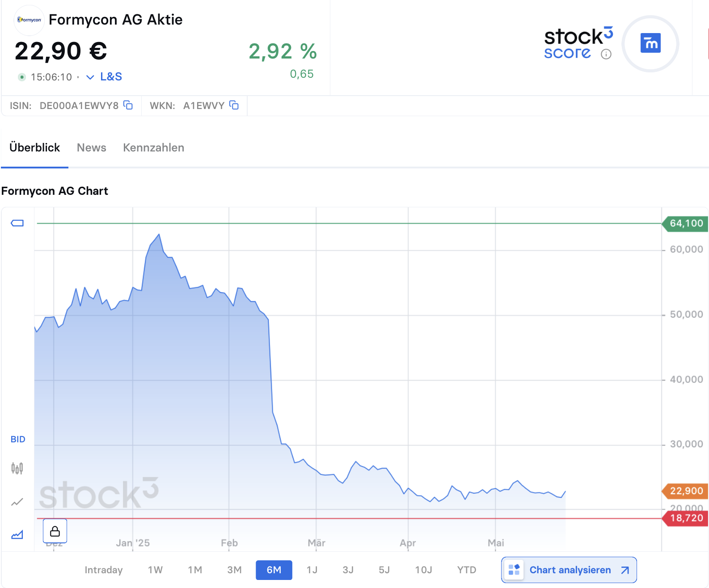Image resolution: width=709 pixels, height=588 pixels.
Task: Open the News tab
Action: (92, 148)
